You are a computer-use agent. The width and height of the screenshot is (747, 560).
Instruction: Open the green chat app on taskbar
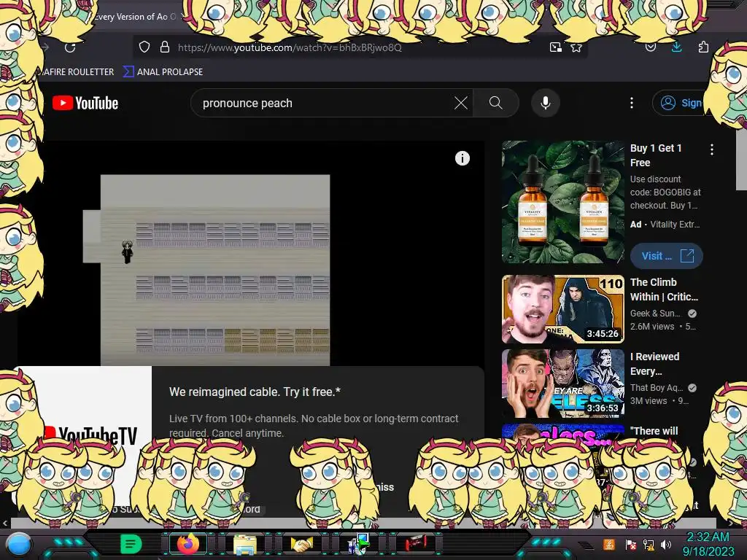[131, 544]
